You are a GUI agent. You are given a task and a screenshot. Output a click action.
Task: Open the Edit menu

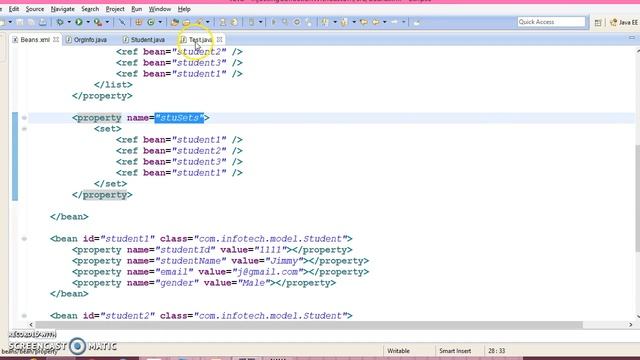coord(13,9)
